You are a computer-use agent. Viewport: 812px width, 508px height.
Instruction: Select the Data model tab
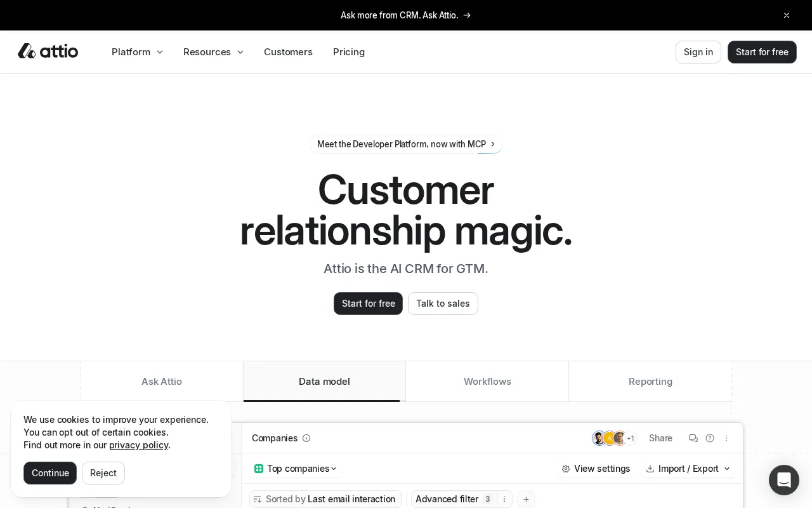tap(324, 382)
